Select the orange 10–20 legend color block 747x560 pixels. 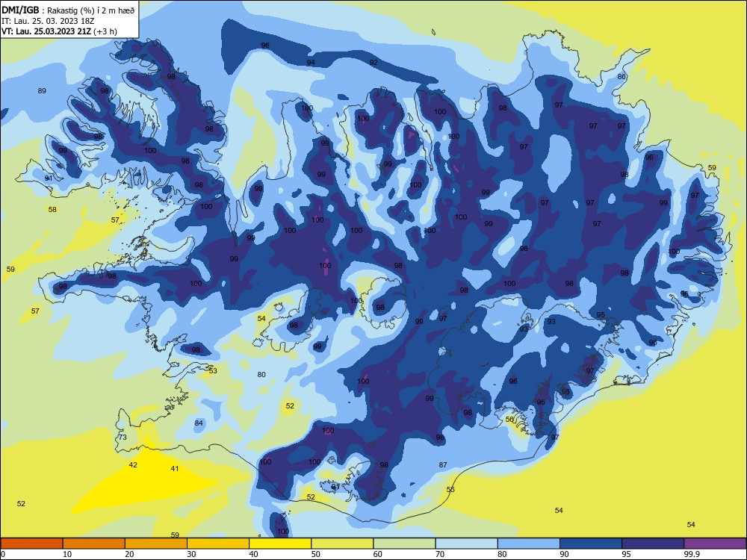point(94,544)
